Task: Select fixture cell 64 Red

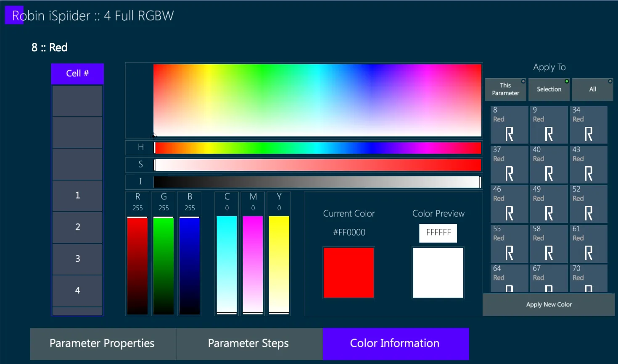Action: [x=509, y=278]
